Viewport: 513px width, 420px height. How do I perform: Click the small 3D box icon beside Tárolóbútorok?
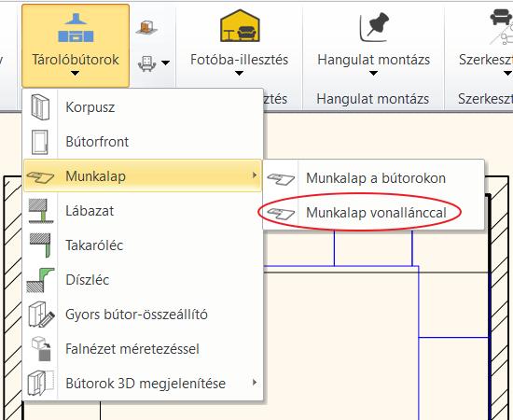[146, 27]
